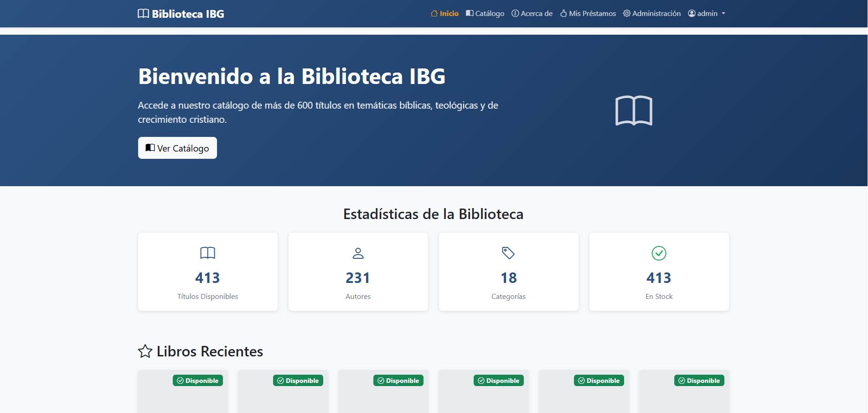Click the tag icon above Categorías
Viewport: 868px width, 413px height.
click(508, 253)
